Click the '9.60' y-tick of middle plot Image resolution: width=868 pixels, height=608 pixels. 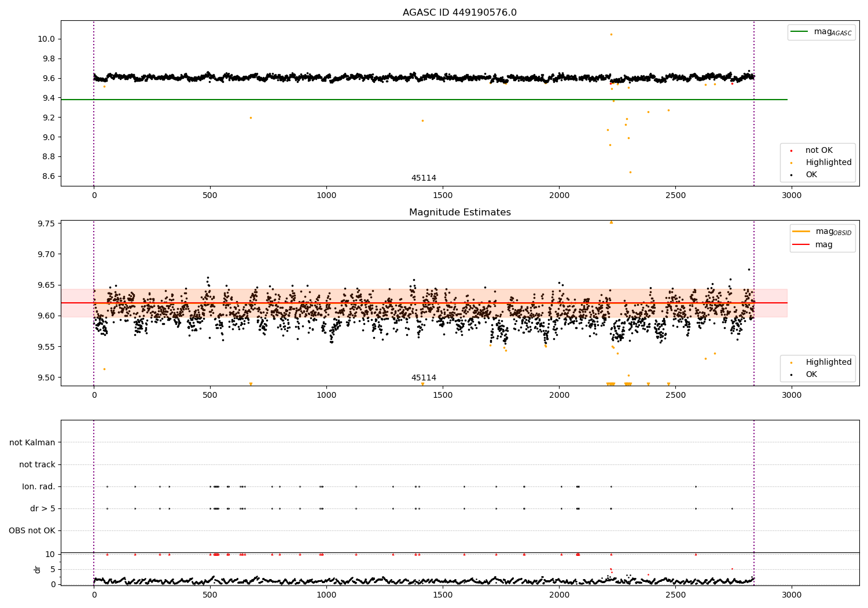point(46,316)
